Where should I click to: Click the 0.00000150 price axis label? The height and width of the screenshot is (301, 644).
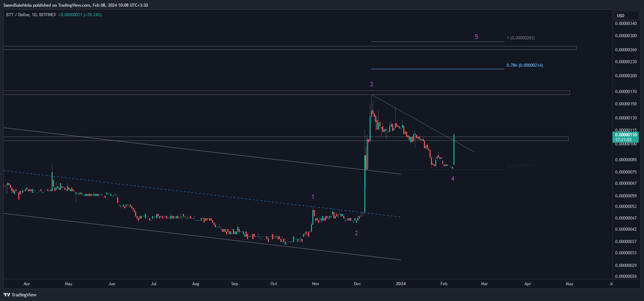pyautogui.click(x=626, y=104)
